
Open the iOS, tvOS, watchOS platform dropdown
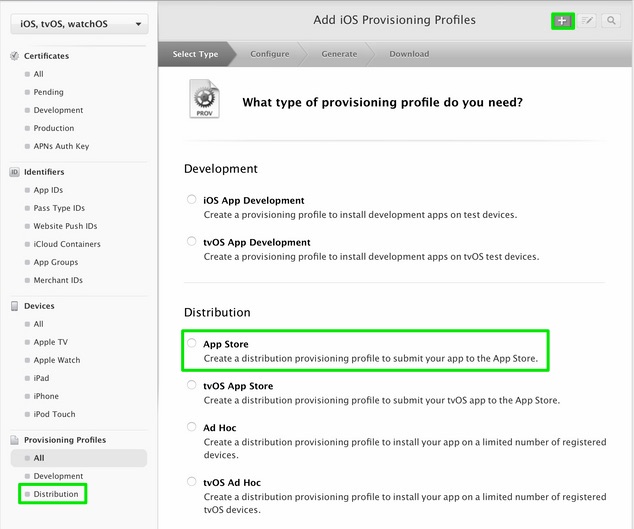coord(79,24)
